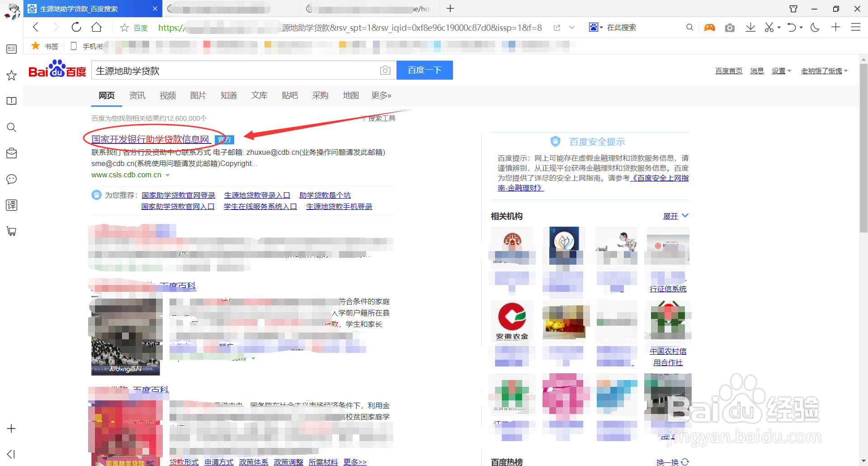The height and width of the screenshot is (466, 868).
Task: Click the 百度一下 search button
Action: tap(425, 70)
